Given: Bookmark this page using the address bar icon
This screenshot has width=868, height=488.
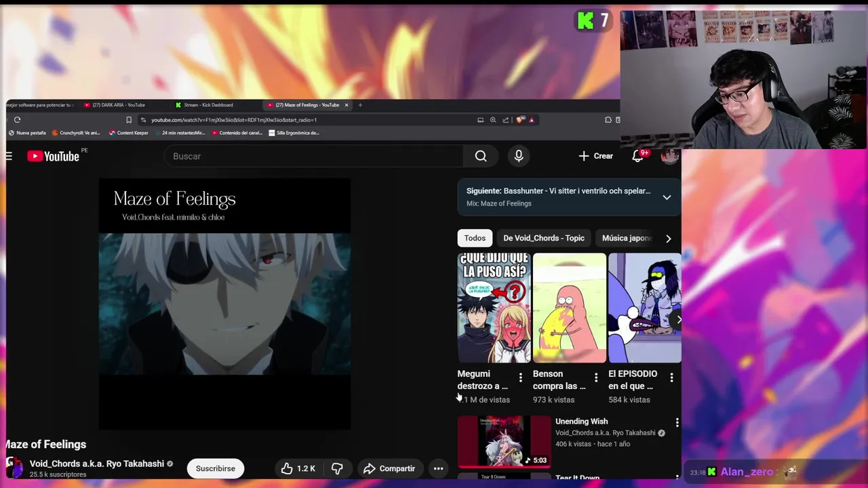Looking at the screenshot, I should [x=129, y=120].
